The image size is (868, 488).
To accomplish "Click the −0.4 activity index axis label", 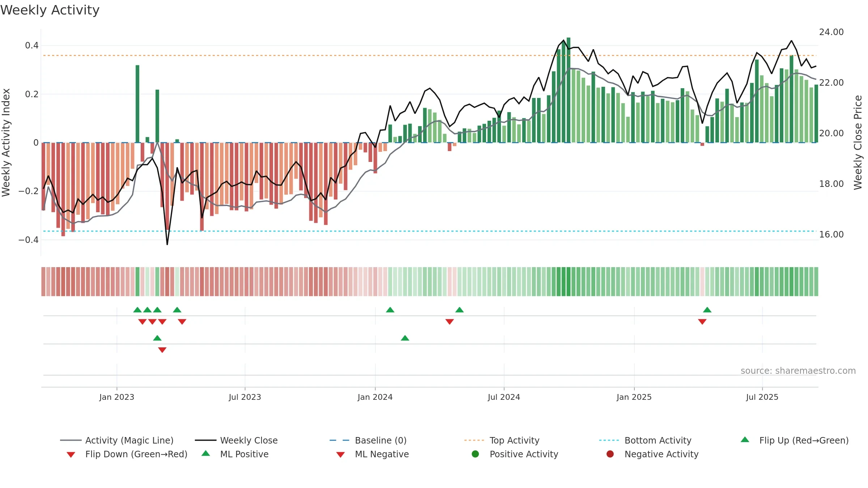I will tap(29, 240).
